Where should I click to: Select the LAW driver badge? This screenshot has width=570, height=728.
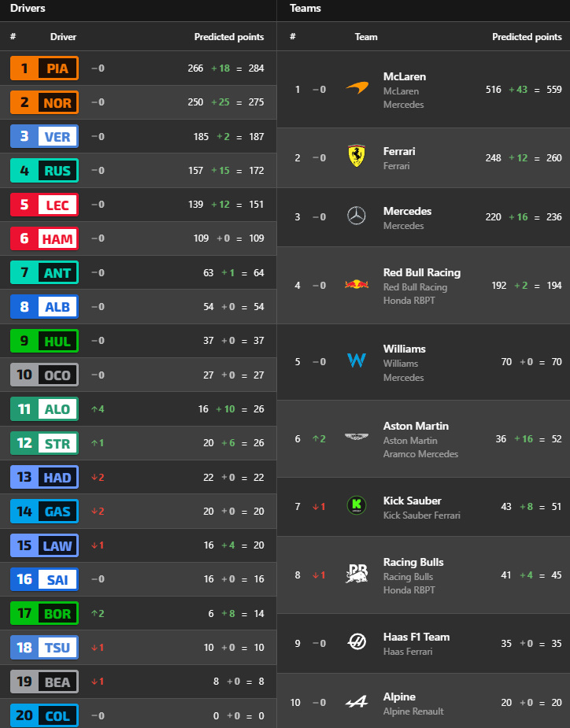[45, 545]
